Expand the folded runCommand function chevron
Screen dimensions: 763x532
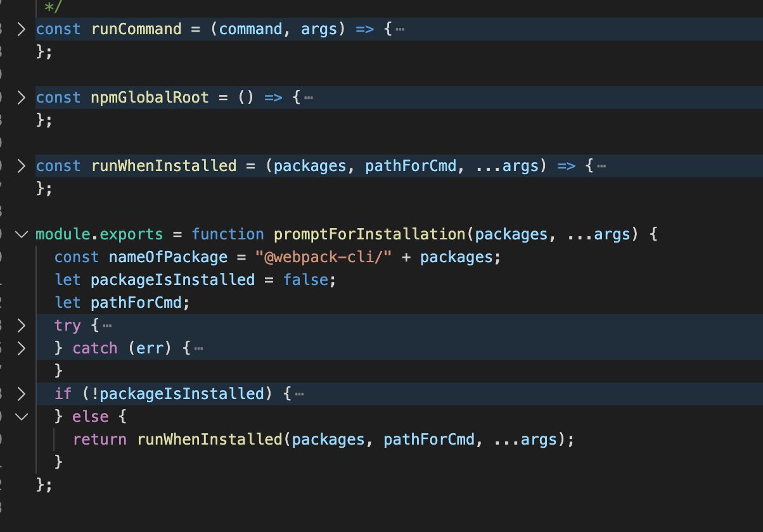21,29
